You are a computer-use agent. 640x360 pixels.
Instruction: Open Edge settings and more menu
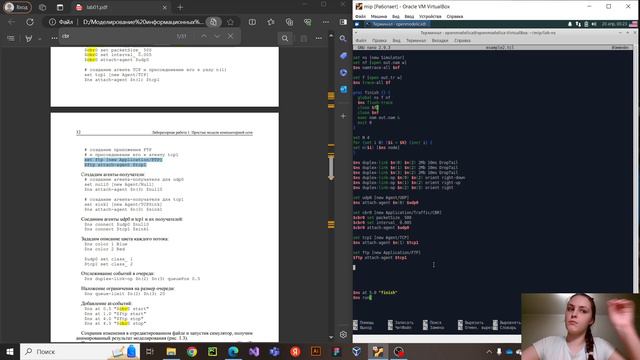[x=326, y=22]
